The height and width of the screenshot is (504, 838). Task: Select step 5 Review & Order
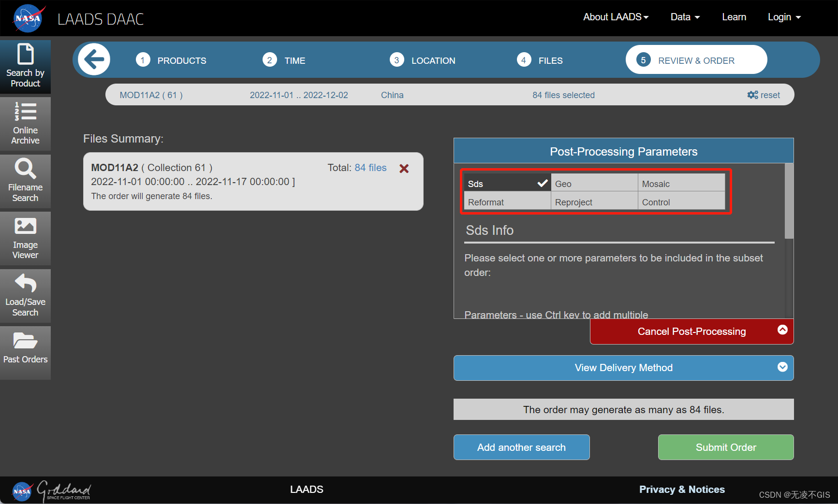pyautogui.click(x=696, y=60)
